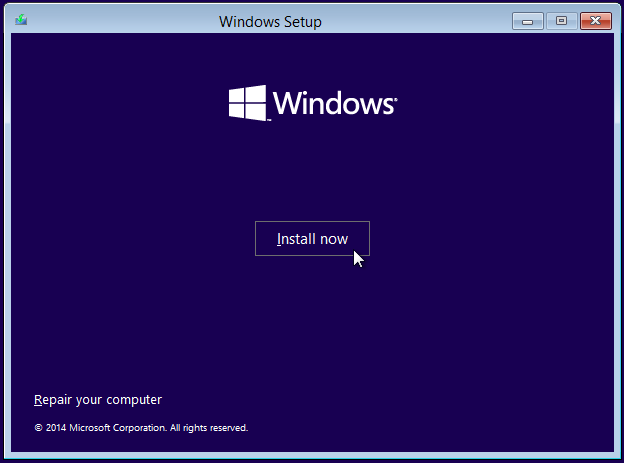
Task: Select the large Windows wordmark text
Action: click(x=333, y=104)
